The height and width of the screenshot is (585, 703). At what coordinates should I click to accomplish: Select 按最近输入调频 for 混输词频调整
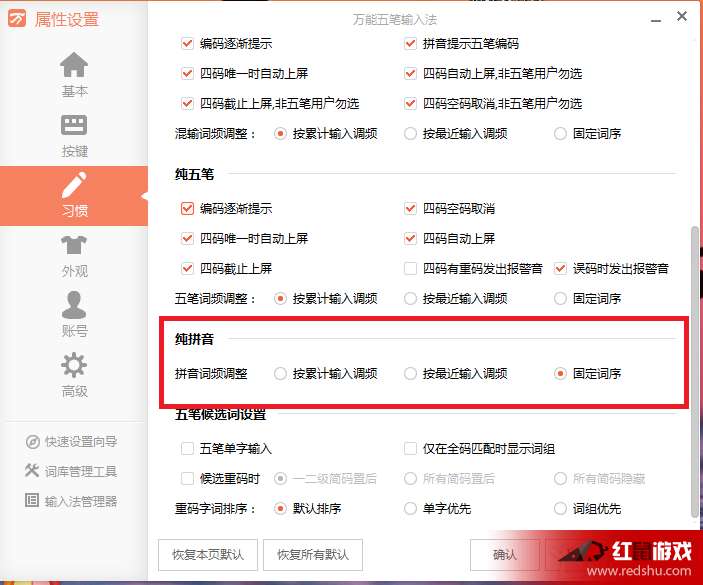coord(410,134)
